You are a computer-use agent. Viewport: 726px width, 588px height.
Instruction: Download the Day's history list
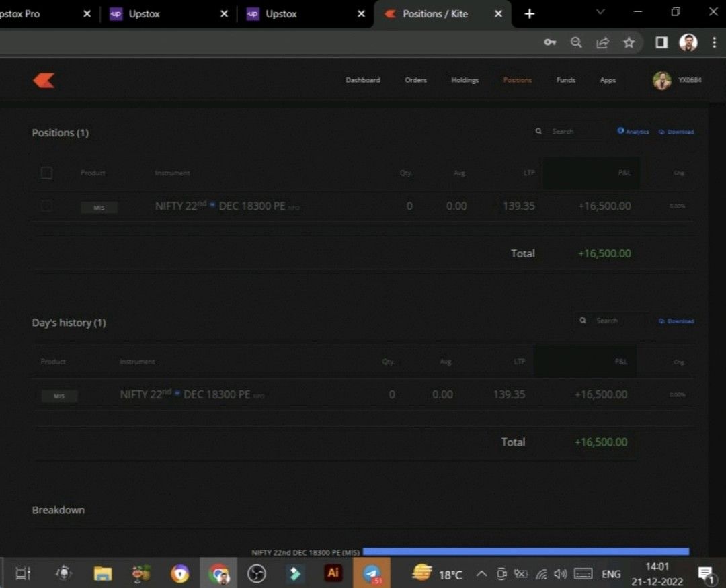(x=676, y=321)
